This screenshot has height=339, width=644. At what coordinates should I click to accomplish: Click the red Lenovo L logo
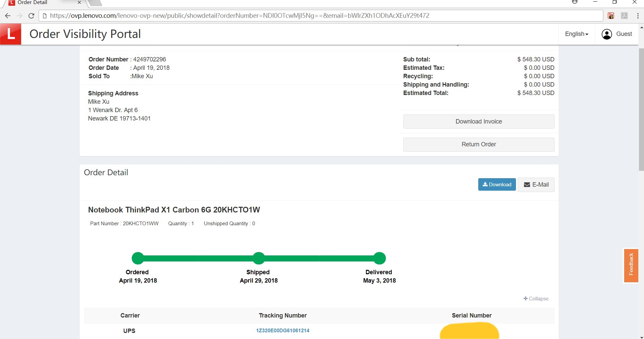pos(11,34)
